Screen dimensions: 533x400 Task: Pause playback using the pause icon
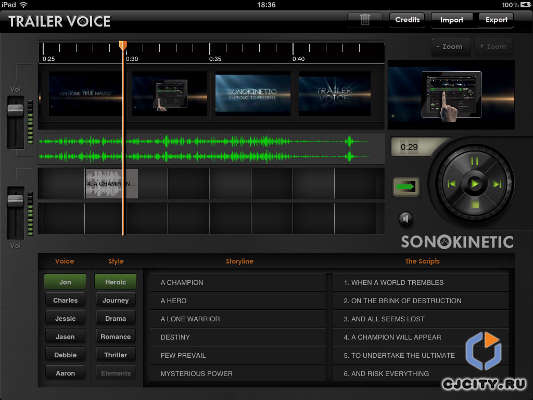click(x=475, y=161)
